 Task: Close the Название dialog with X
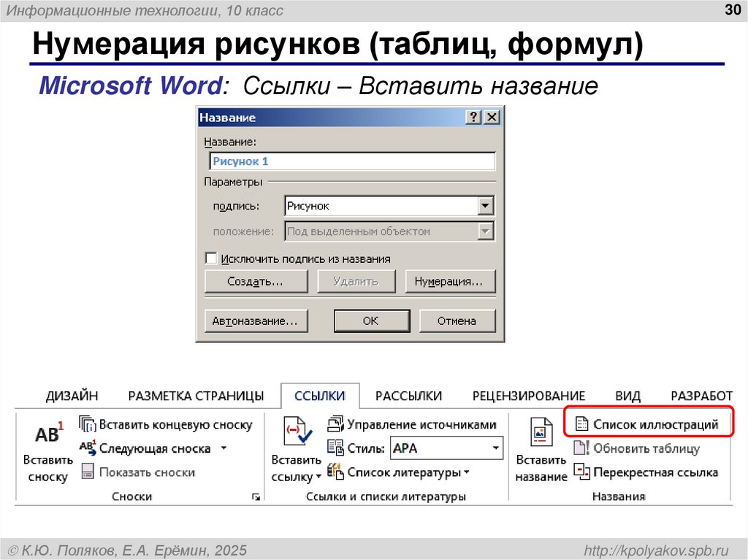point(492,117)
